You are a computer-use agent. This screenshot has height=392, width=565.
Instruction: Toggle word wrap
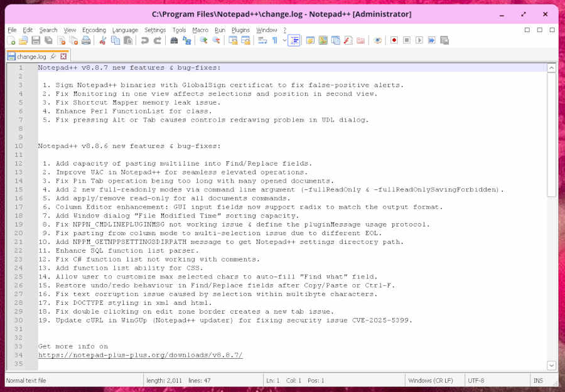point(261,40)
